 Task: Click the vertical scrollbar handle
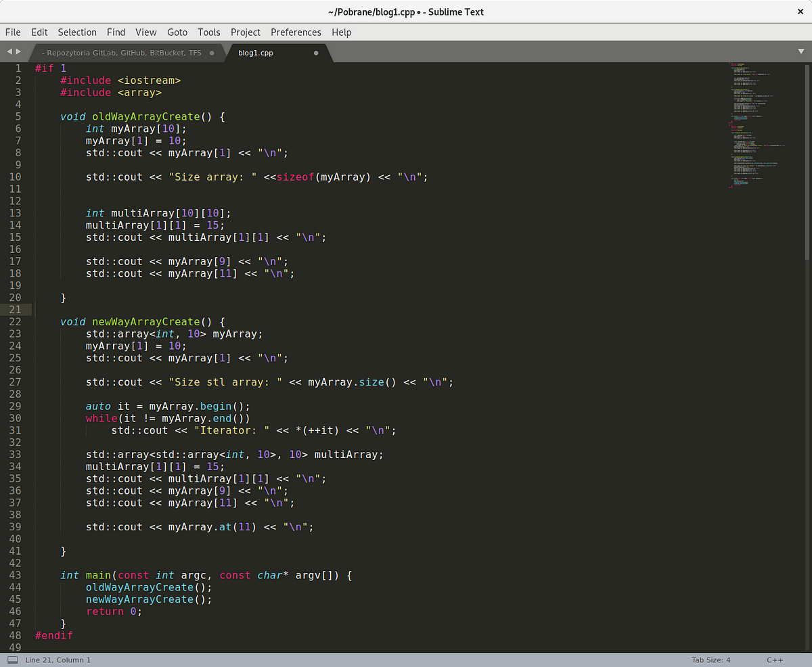pos(807,162)
